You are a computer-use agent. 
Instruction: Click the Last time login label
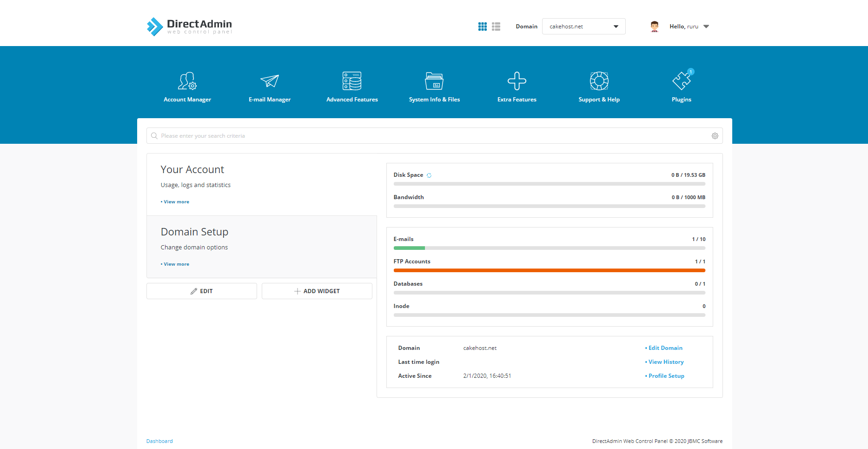click(x=418, y=362)
